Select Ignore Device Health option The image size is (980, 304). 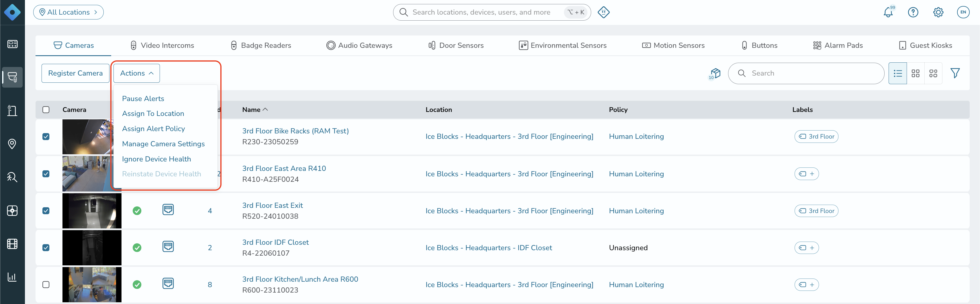click(156, 159)
